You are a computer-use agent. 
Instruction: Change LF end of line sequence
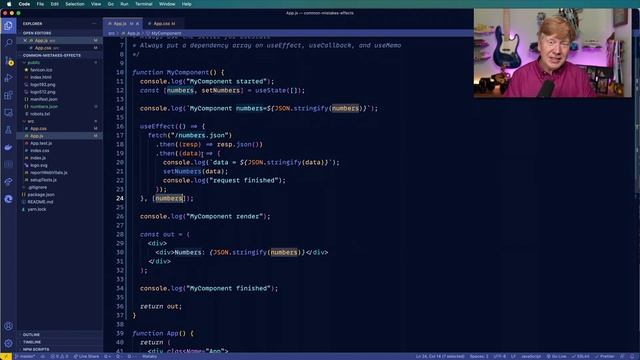pyautogui.click(x=513, y=356)
